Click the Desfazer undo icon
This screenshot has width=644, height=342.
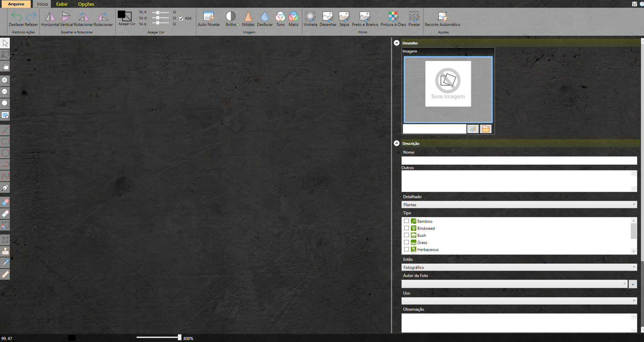click(x=16, y=17)
